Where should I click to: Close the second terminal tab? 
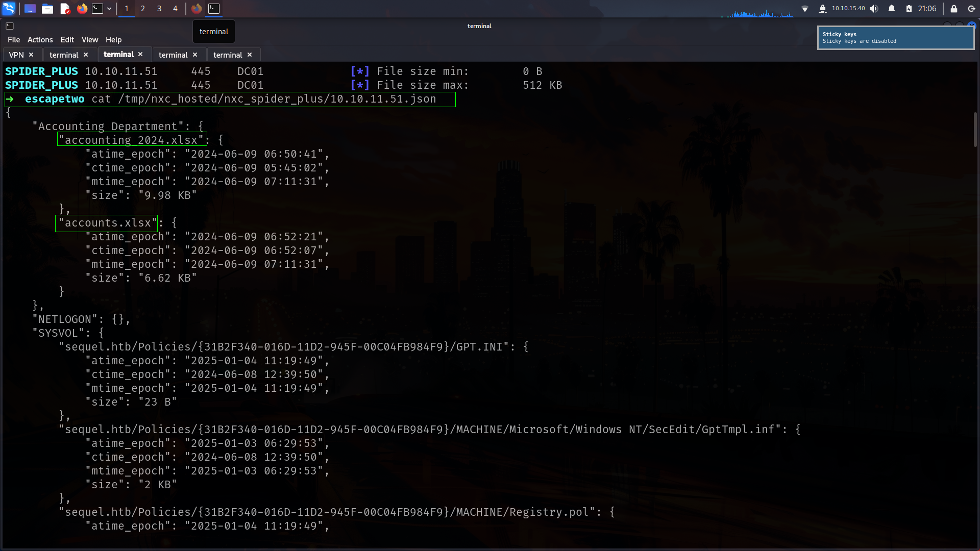click(x=86, y=55)
